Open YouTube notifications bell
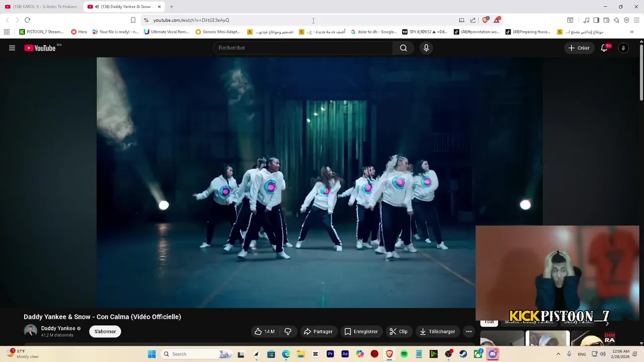Screen dimensions: 644x362 pyautogui.click(x=604, y=48)
